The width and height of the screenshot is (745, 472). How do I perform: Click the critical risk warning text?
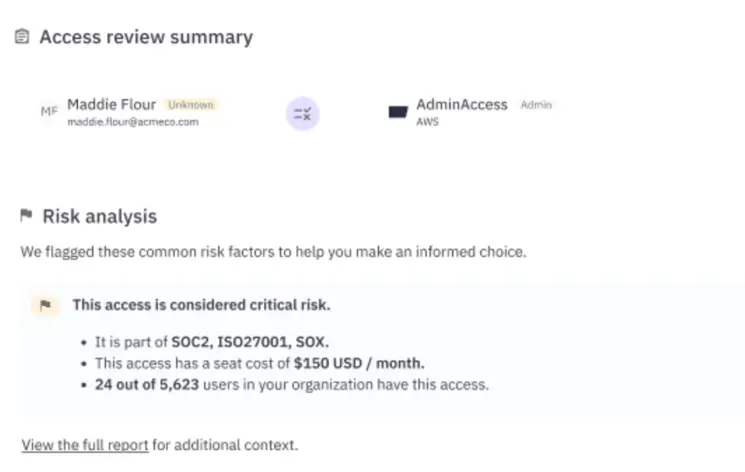point(201,305)
